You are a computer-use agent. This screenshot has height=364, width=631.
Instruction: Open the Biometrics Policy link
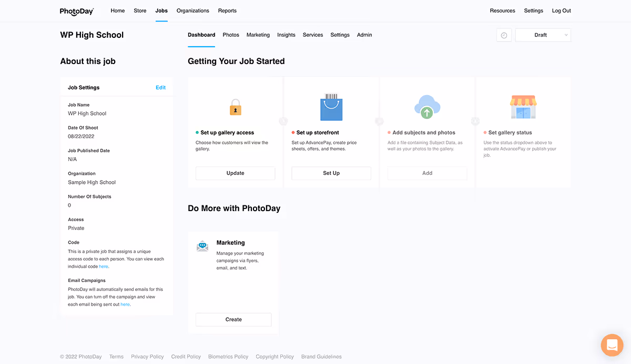pos(228,357)
